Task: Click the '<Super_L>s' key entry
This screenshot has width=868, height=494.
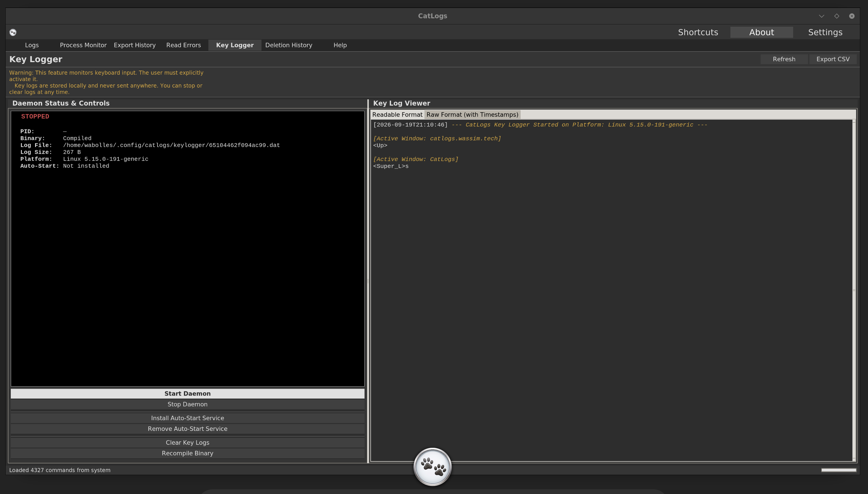Action: click(x=391, y=166)
